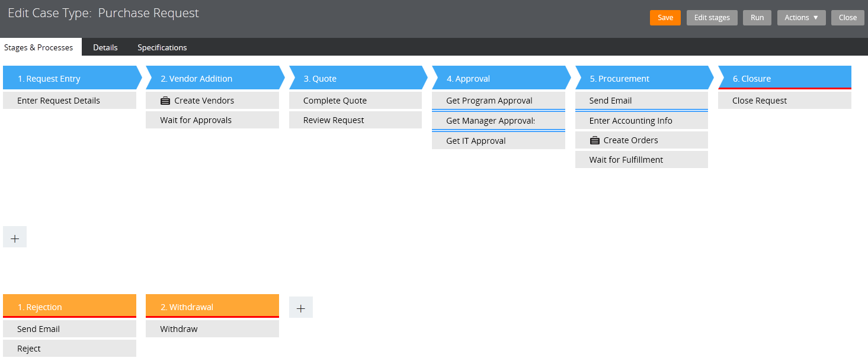Screen dimensions: 868x361
Task: Open the Details tab
Action: click(x=105, y=47)
